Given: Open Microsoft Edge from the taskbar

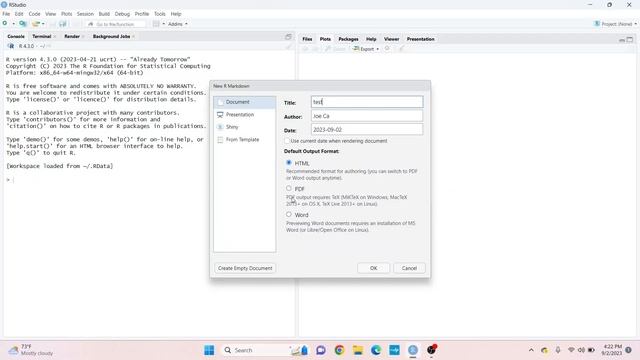Looking at the screenshot, I should coord(376,350).
